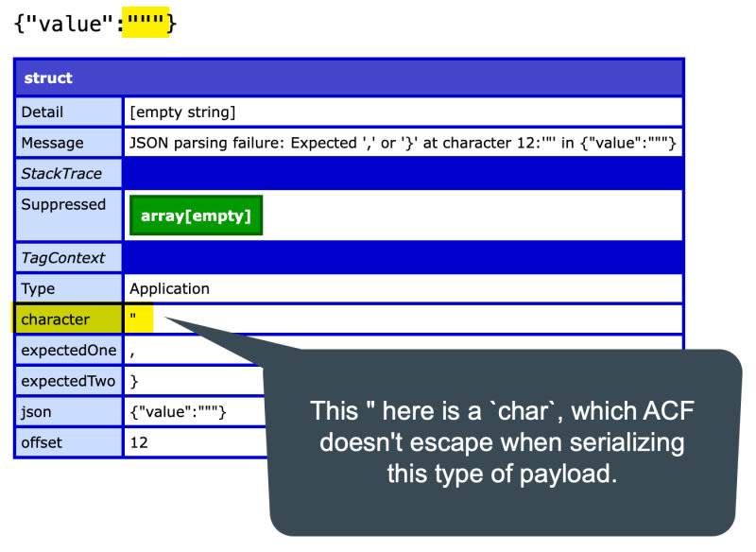Click the offset key label
Viewport: 756px width, 552px height.
(x=43, y=442)
